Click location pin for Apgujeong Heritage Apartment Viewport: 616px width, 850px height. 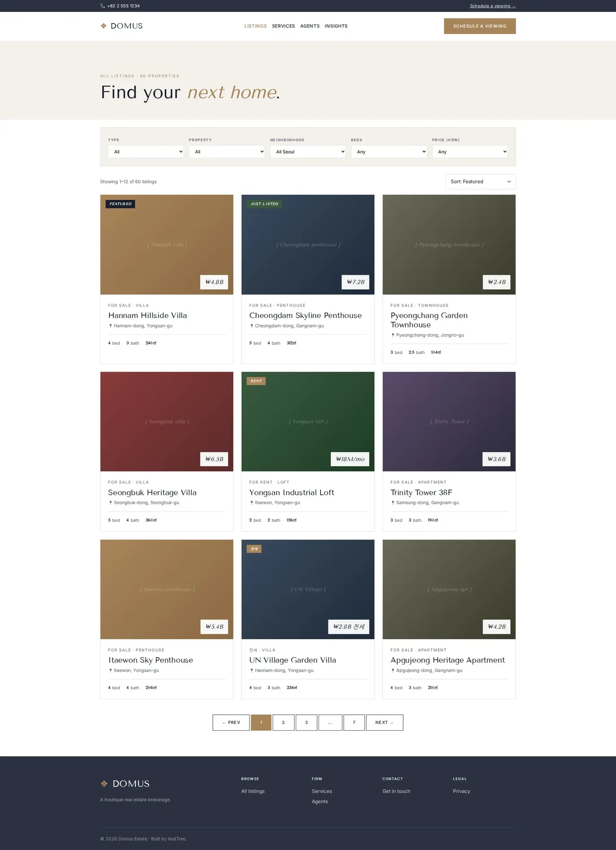click(x=393, y=671)
